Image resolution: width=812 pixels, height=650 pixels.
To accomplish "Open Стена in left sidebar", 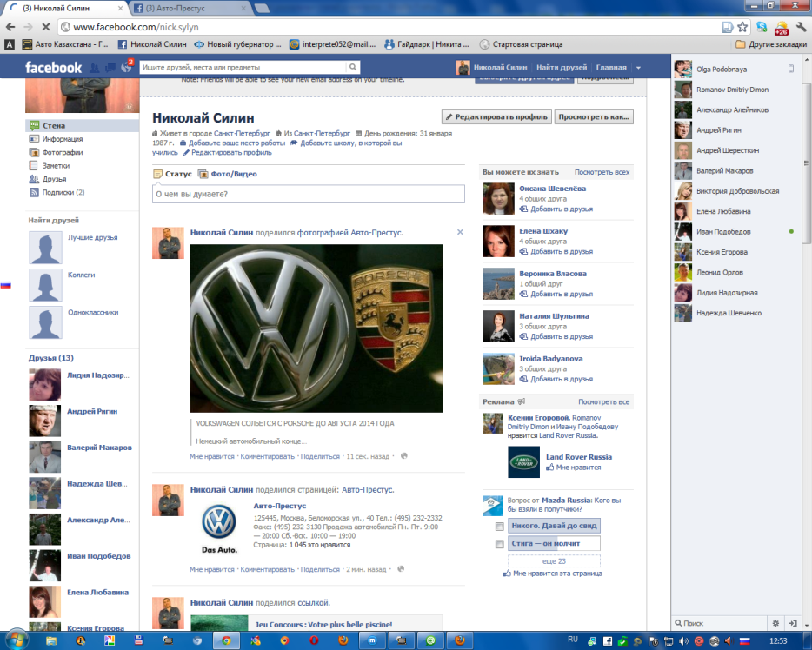I will 82,125.
